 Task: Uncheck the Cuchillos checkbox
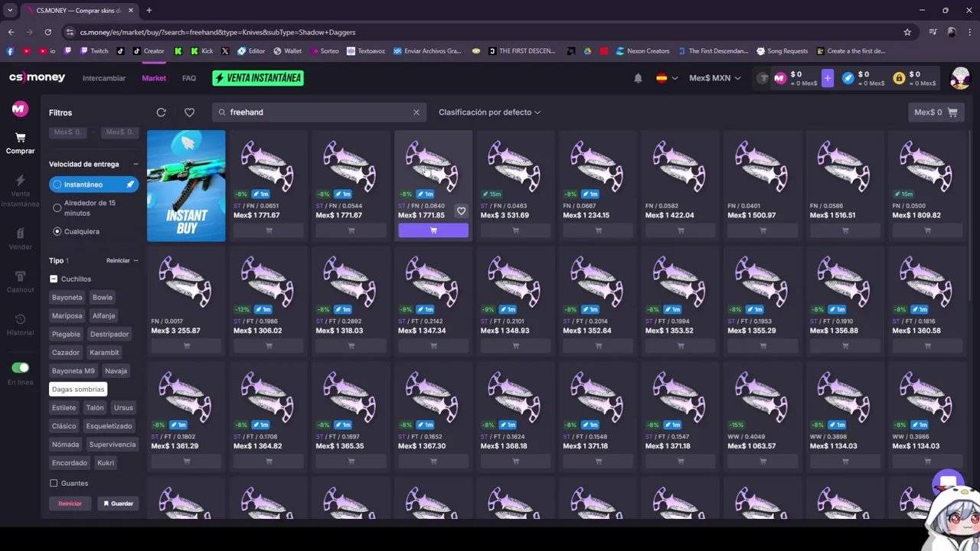54,279
